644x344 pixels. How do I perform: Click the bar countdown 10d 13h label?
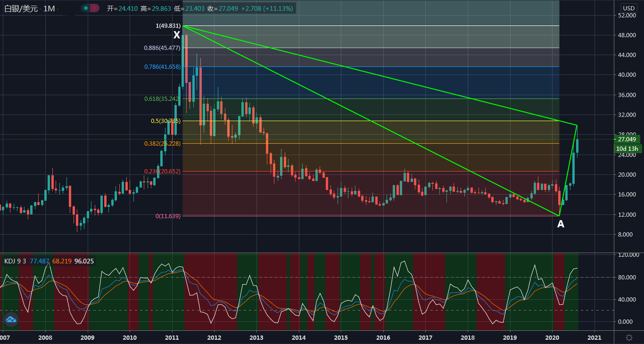point(627,149)
